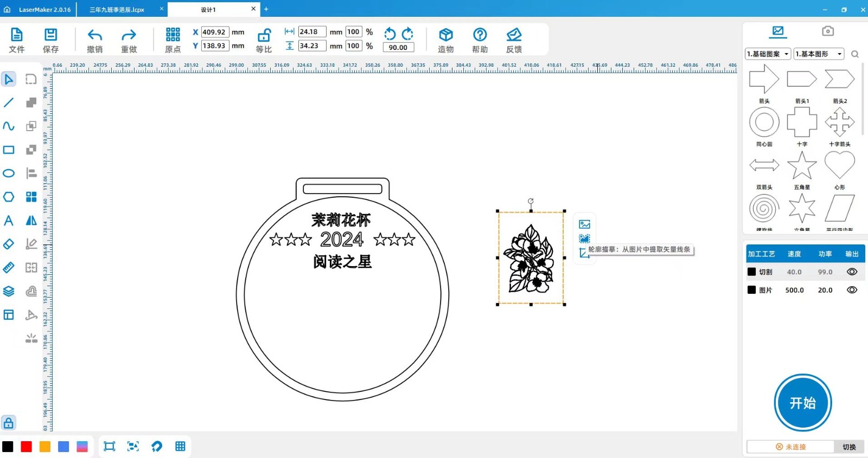
Task: Toggle the canvas lock icon at bottom left
Action: 8,423
